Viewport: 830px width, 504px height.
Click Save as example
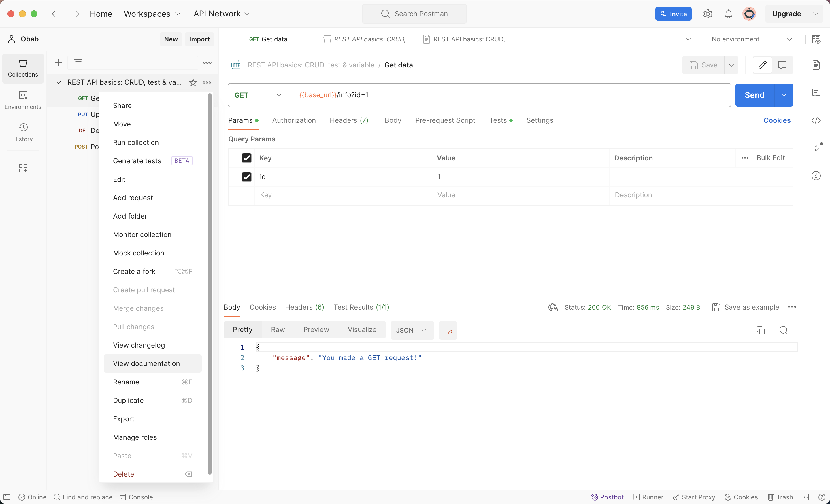tap(746, 307)
